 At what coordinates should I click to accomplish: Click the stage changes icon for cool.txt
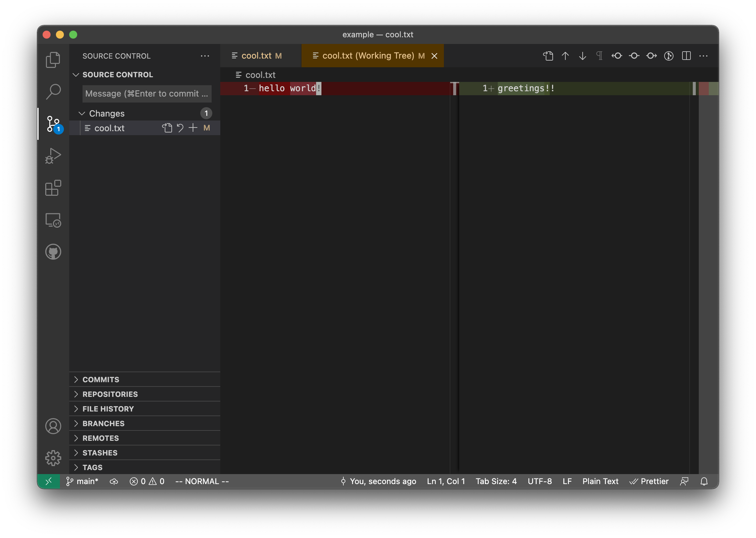[x=193, y=128]
